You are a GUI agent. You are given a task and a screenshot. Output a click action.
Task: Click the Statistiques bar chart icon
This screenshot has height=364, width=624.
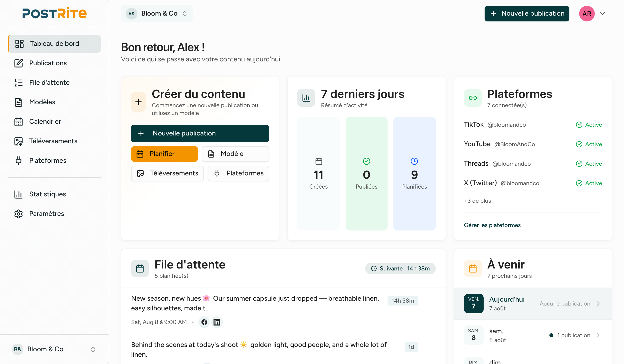pyautogui.click(x=19, y=194)
